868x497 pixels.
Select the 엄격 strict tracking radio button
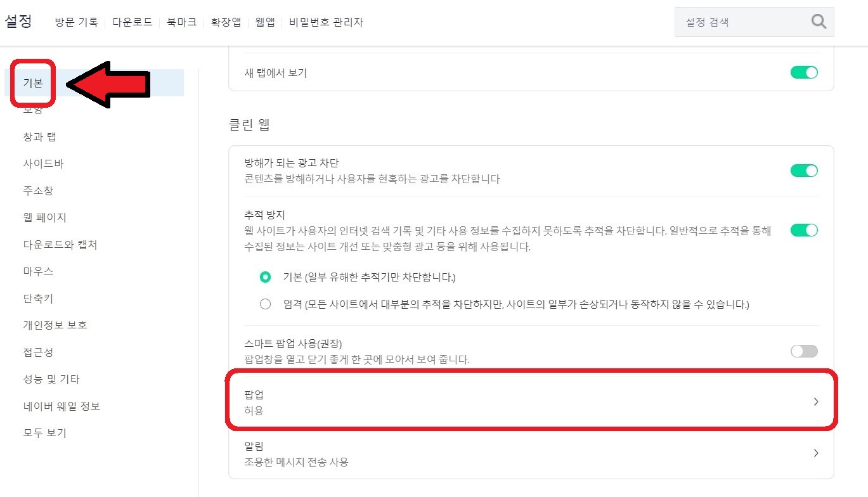coord(265,304)
